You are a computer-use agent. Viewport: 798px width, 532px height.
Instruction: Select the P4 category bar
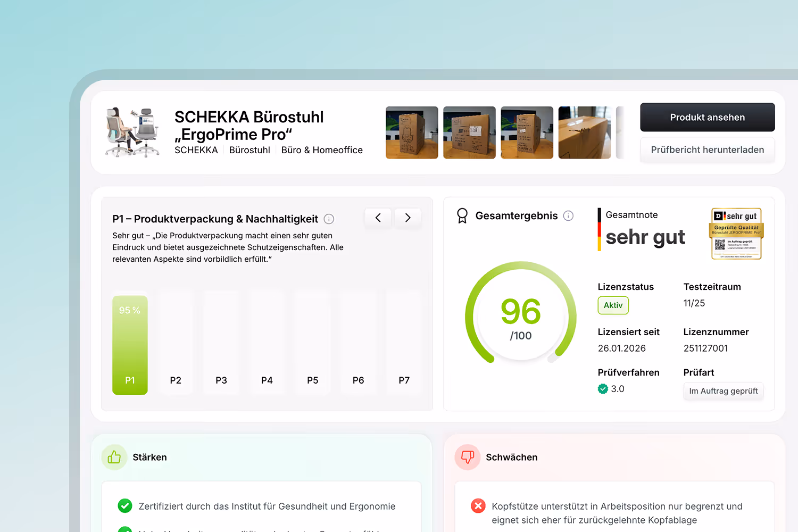click(267, 342)
